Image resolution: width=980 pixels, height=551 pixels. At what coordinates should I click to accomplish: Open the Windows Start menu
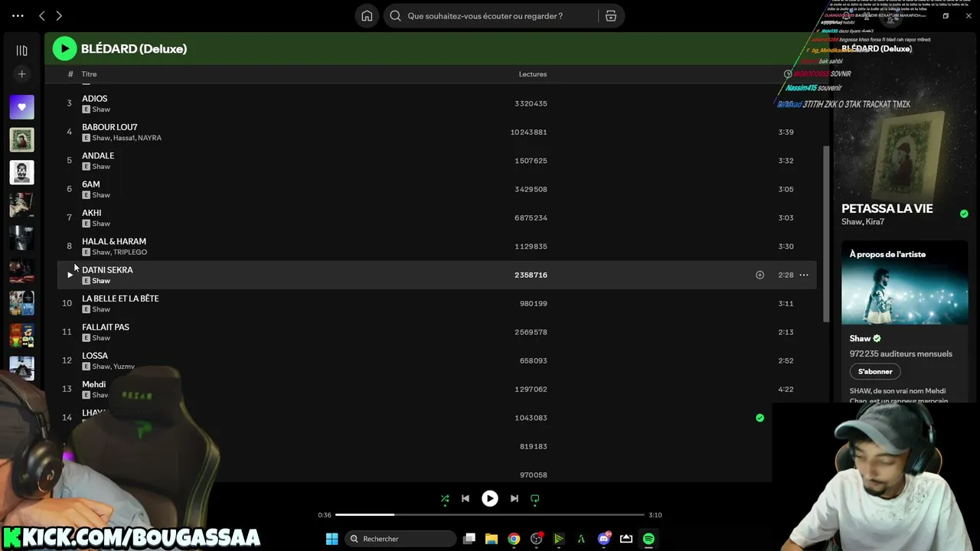tap(332, 539)
